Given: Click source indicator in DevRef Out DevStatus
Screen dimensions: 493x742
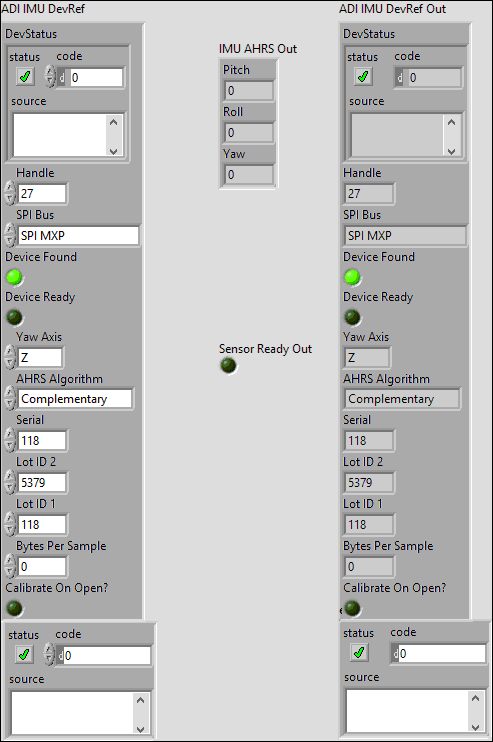Looking at the screenshot, I should click(x=397, y=135).
